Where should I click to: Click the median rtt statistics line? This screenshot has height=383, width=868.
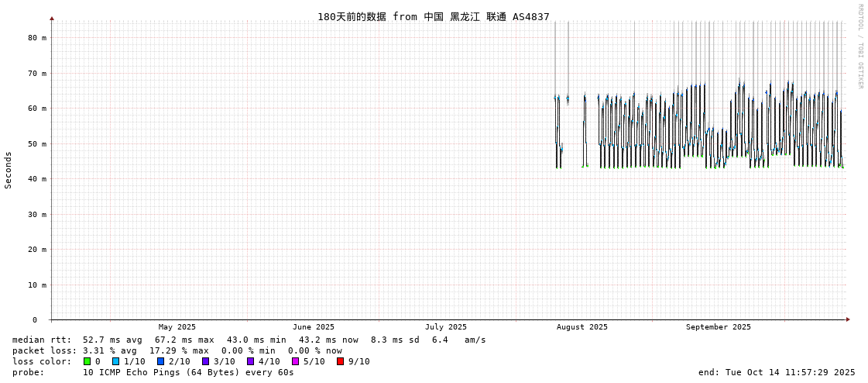click(249, 340)
